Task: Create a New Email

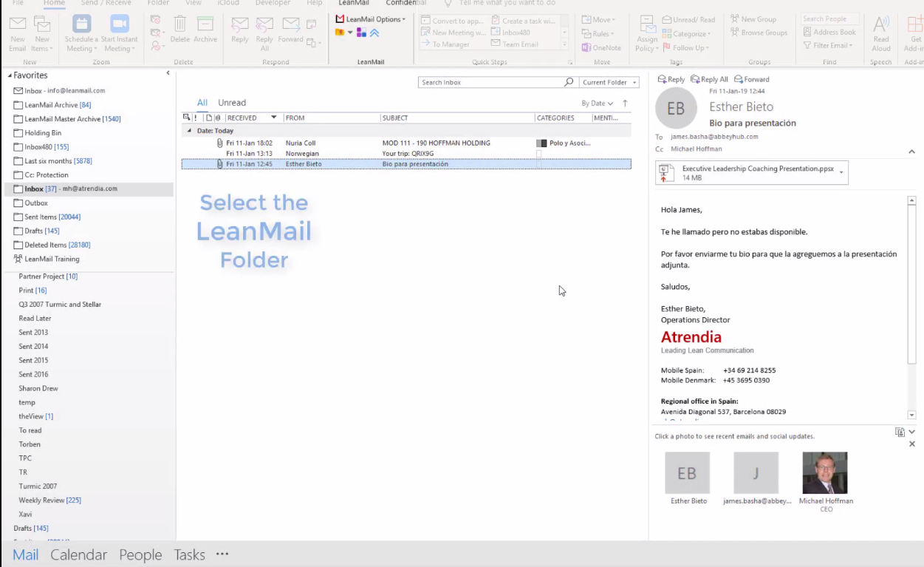Action: pyautogui.click(x=17, y=33)
